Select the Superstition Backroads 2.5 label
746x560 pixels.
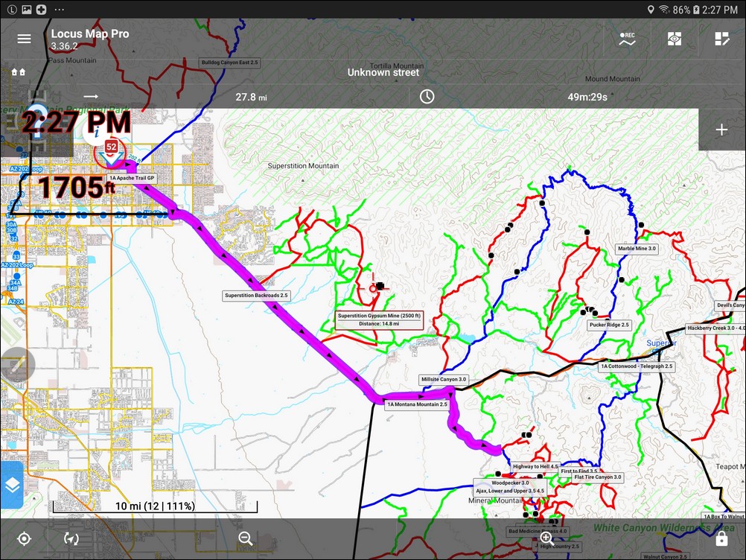click(256, 296)
